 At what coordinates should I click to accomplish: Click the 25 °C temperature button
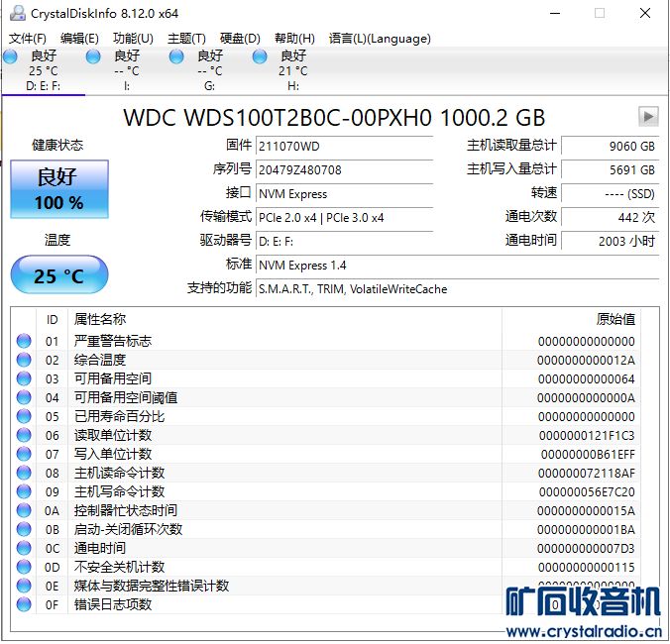point(59,274)
